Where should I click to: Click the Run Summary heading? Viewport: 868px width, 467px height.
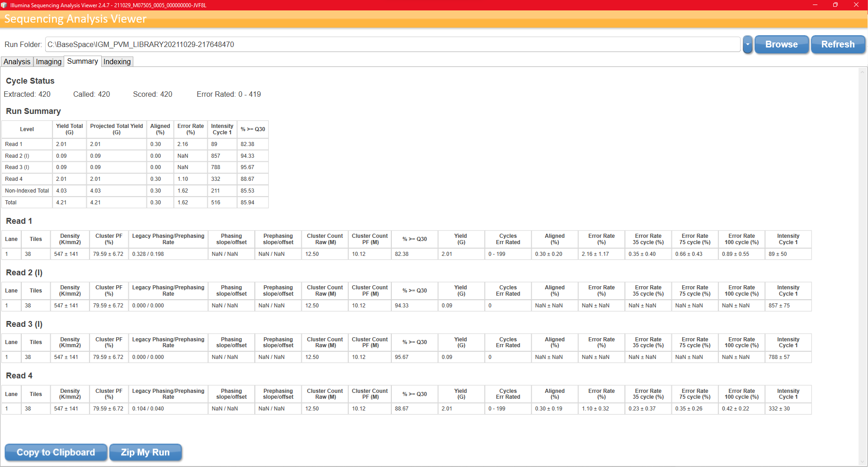33,111
